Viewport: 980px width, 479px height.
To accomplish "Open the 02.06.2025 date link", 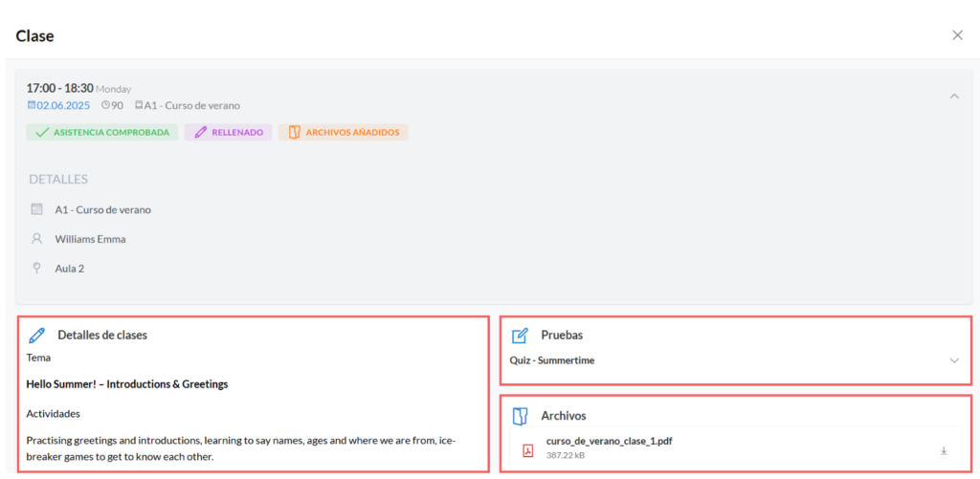I will coord(63,105).
